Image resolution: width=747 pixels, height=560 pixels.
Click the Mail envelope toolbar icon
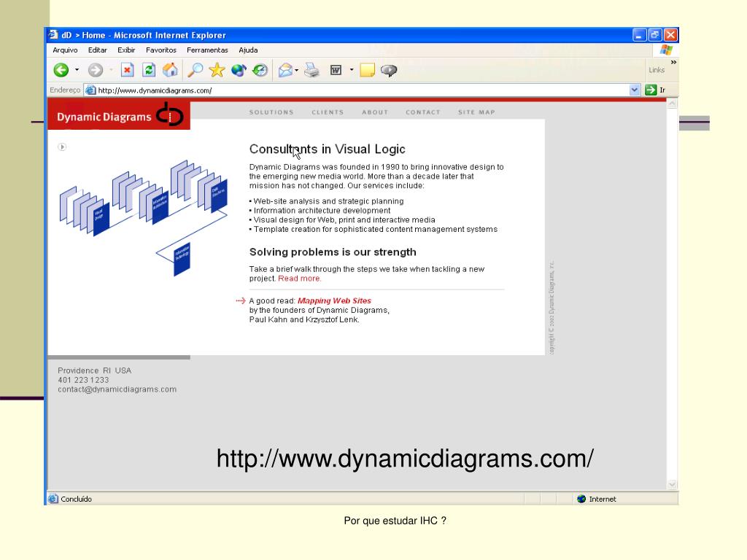coord(285,70)
